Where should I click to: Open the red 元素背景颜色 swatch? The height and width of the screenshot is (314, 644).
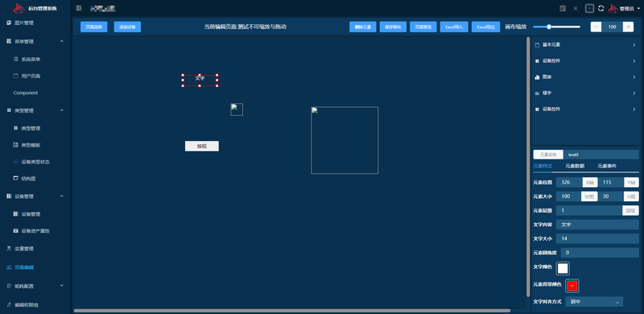click(572, 286)
